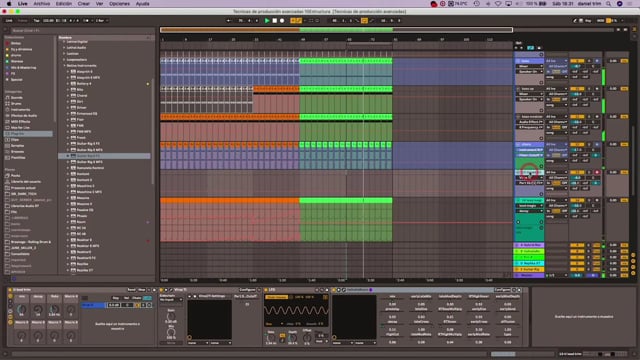The image size is (640, 360).
Task: Select the Drums category in browser
Action: tap(16, 104)
